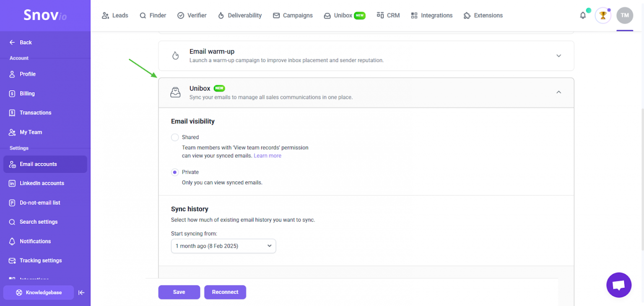644x306 pixels.
Task: Open Extensions in top navigation
Action: 483,16
